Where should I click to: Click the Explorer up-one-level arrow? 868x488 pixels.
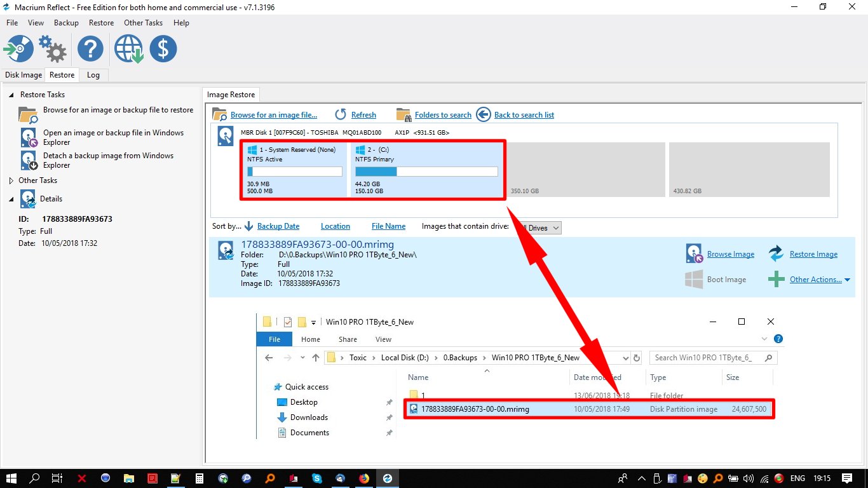click(316, 358)
